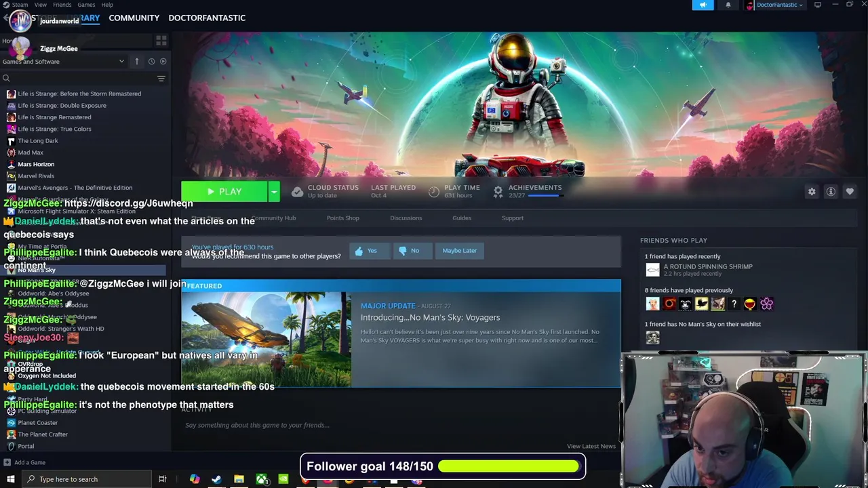Add game to favorites with heart icon
This screenshot has width=868, height=488.
tap(850, 192)
